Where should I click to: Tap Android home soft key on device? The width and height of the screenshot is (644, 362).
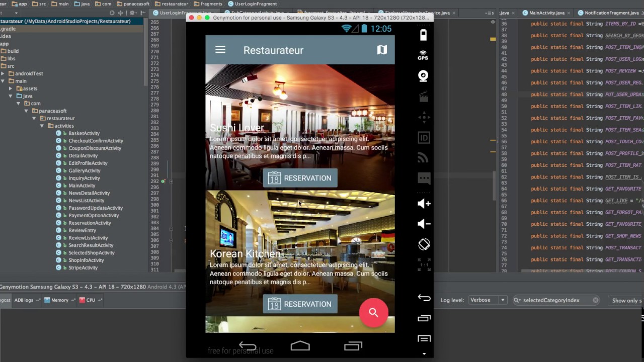tap(300, 346)
